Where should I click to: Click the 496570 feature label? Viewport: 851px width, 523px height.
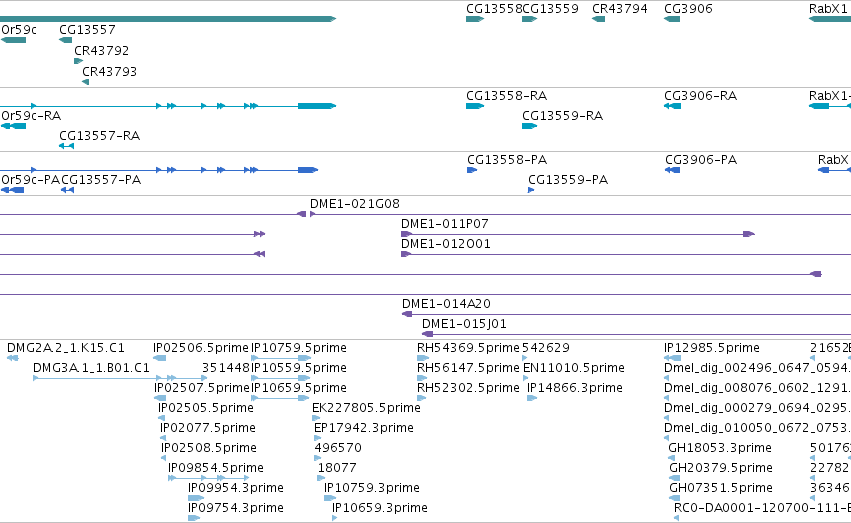[338, 448]
